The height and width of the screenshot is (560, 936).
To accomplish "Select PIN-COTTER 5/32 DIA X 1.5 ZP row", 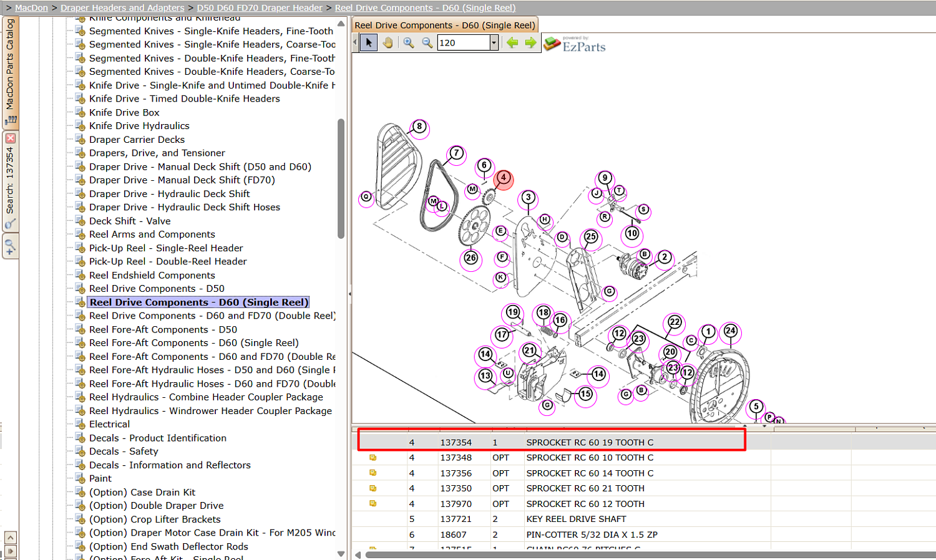I will [x=644, y=534].
